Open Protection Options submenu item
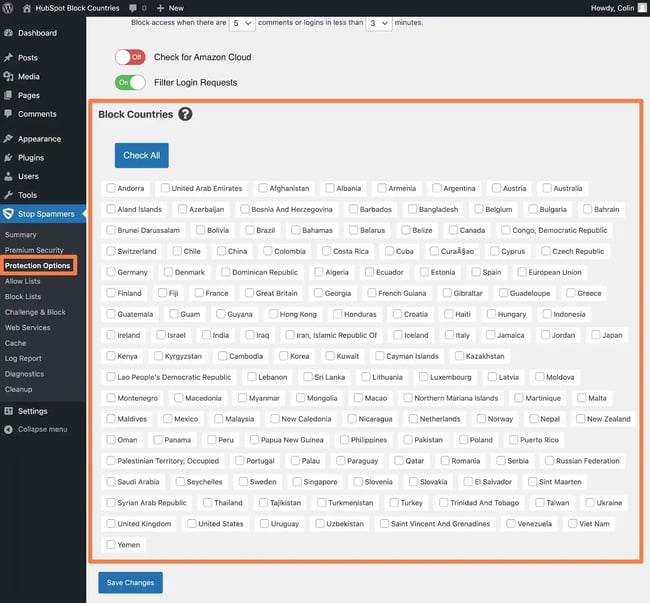 [x=38, y=266]
